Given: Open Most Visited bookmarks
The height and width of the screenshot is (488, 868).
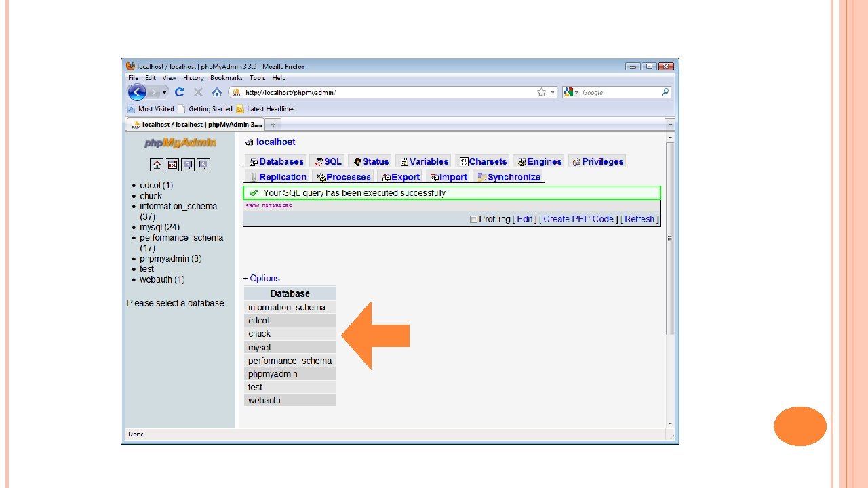Looking at the screenshot, I should (x=151, y=109).
